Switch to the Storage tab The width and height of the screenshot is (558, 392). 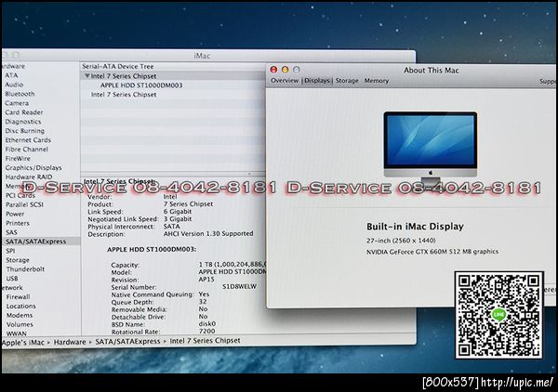[347, 81]
